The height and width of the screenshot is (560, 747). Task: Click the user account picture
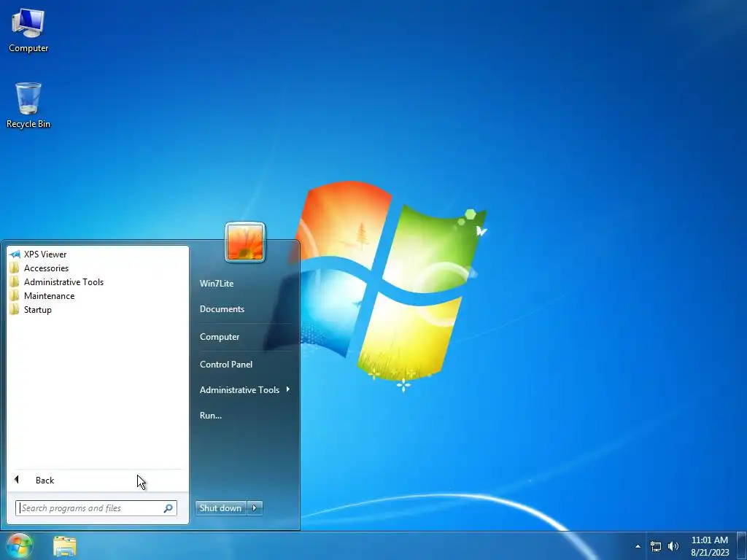pyautogui.click(x=245, y=242)
